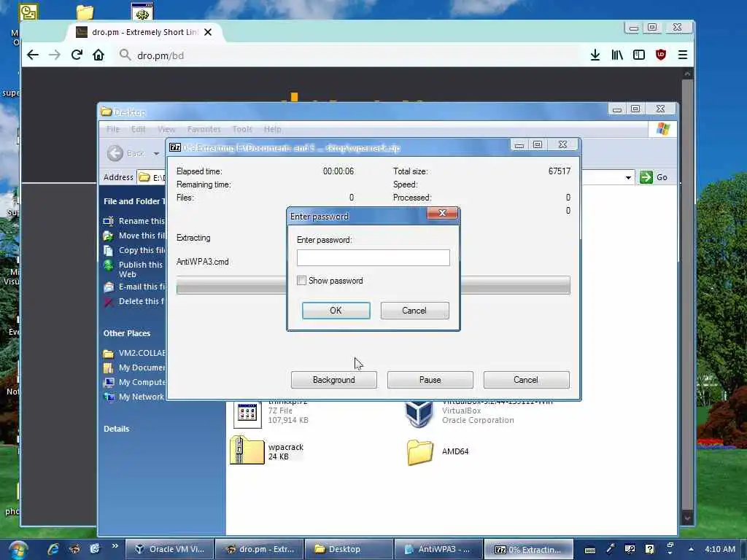The height and width of the screenshot is (560, 747).
Task: Click the browser vertical scrollbar
Action: (x=687, y=297)
